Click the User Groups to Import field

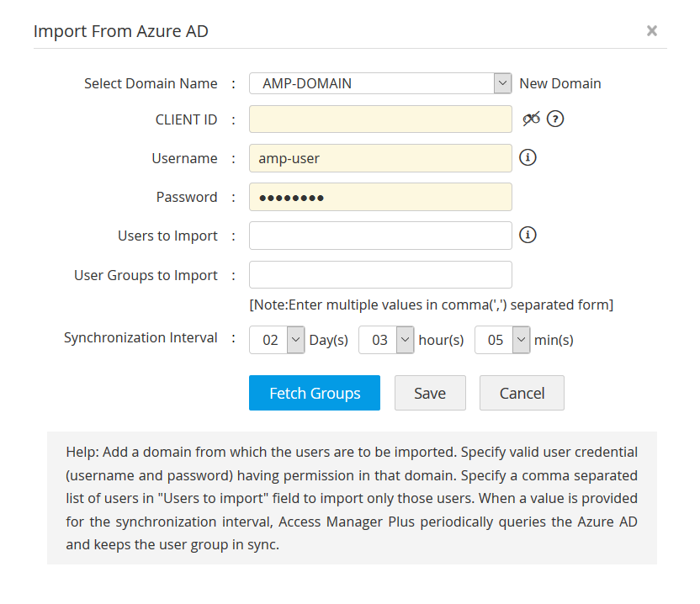coord(380,275)
